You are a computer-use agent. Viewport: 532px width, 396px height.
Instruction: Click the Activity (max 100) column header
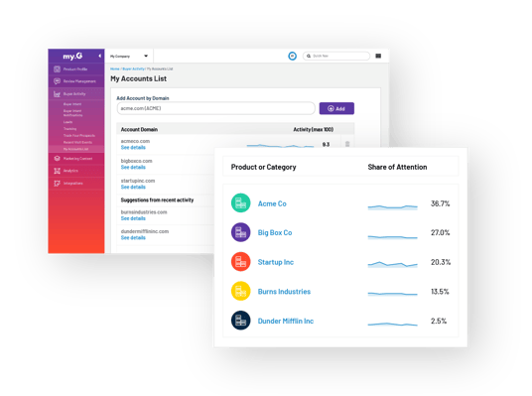click(x=314, y=129)
